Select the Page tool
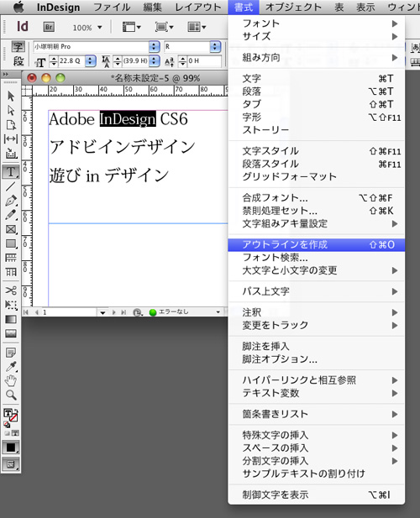This screenshot has height=518, width=420. 11,124
